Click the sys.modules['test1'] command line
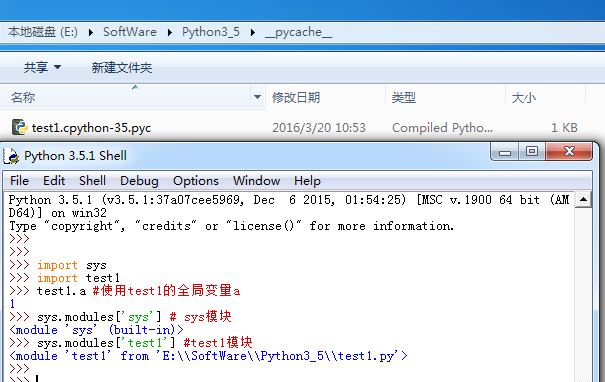This screenshot has height=382, width=605. 131,343
